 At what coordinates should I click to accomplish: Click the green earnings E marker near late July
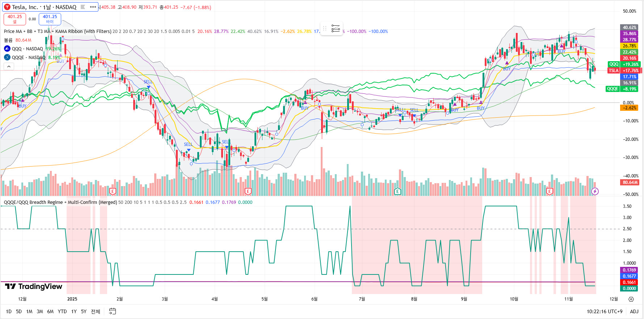pyautogui.click(x=397, y=191)
